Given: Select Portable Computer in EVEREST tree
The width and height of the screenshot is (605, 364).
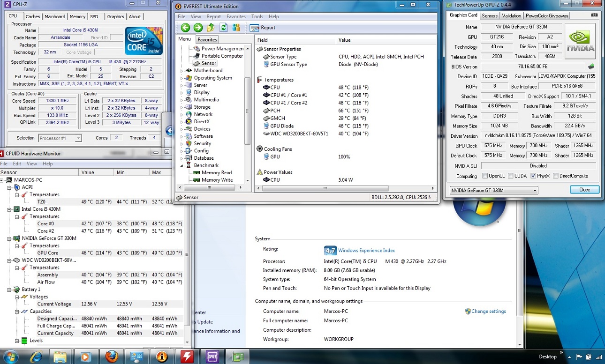Looking at the screenshot, I should click(218, 56).
